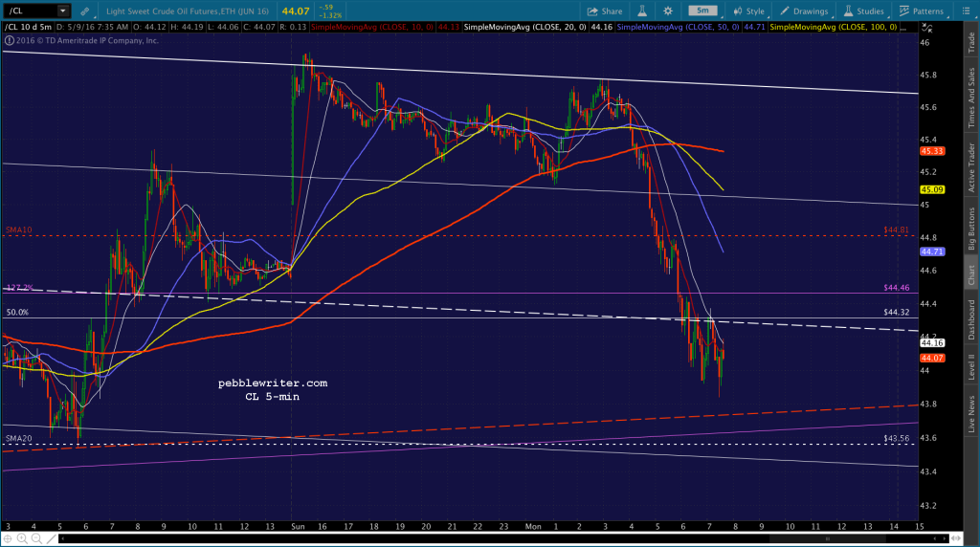The width and height of the screenshot is (980, 547).
Task: Click the Light Sweet Crude Oil Futures description
Action: coord(188,11)
